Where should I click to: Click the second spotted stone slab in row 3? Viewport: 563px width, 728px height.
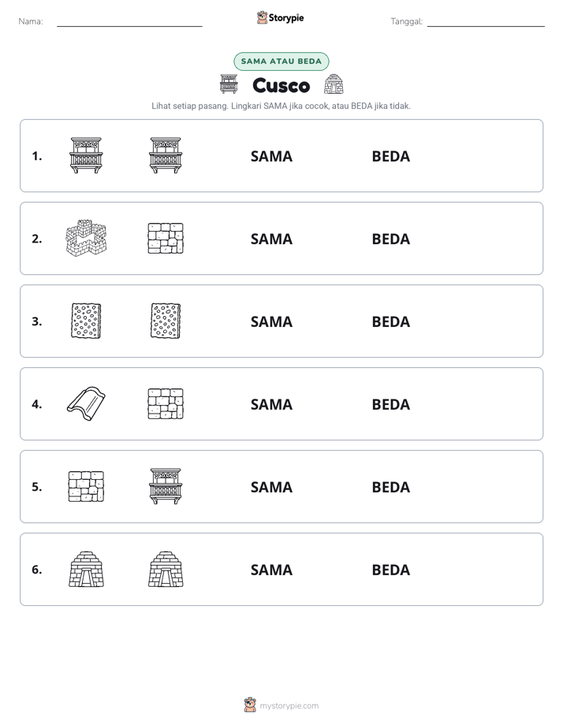tap(166, 321)
